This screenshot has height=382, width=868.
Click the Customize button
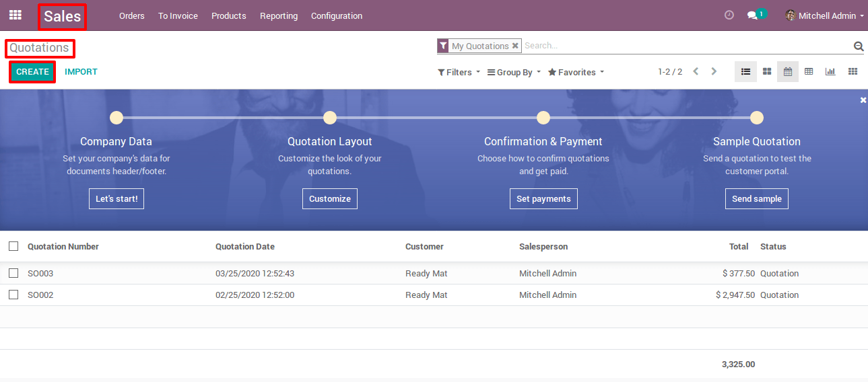pyautogui.click(x=330, y=198)
